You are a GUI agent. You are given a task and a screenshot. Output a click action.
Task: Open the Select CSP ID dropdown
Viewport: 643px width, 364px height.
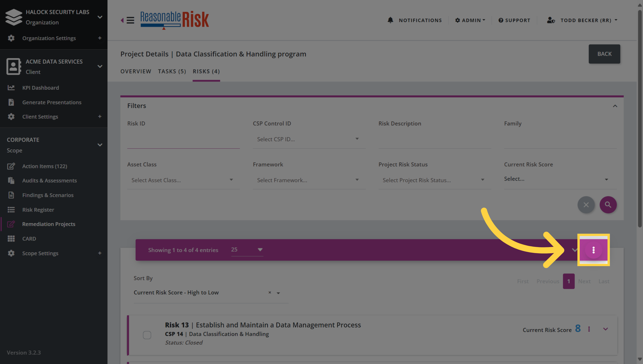309,139
